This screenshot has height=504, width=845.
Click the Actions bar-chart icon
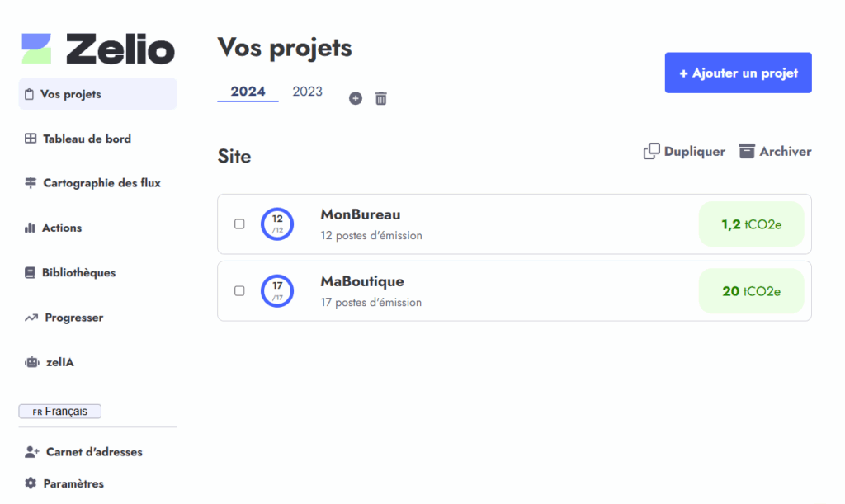[31, 228]
